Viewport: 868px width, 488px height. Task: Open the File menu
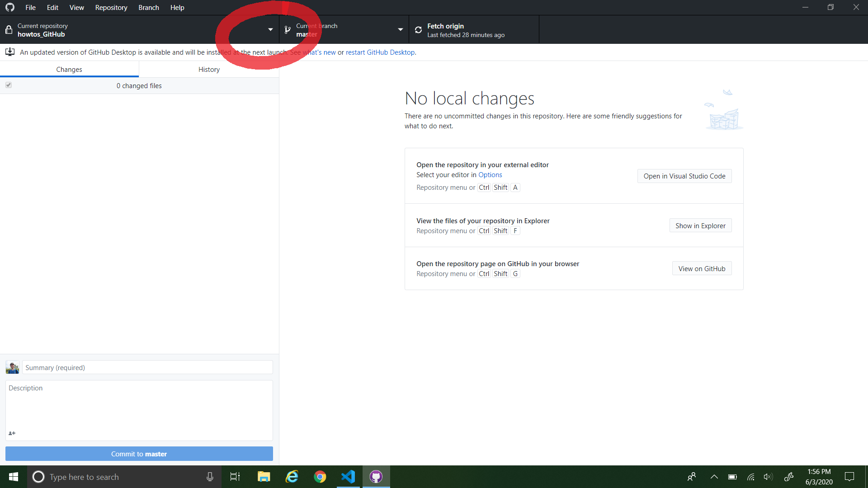pyautogui.click(x=30, y=7)
